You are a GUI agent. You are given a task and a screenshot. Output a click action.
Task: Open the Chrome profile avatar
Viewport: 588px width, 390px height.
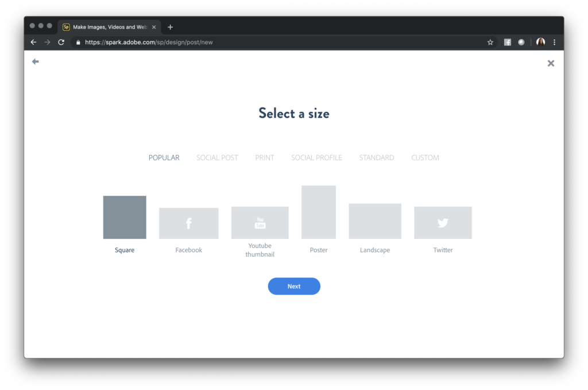click(540, 42)
